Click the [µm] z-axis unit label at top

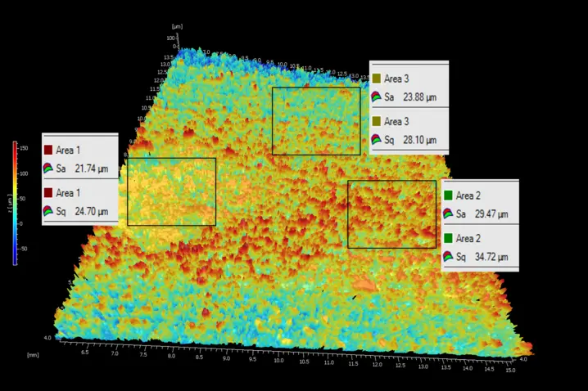176,27
